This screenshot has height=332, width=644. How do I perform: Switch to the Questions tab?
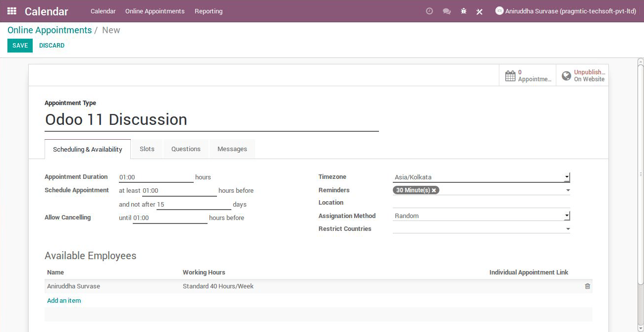[x=186, y=149]
